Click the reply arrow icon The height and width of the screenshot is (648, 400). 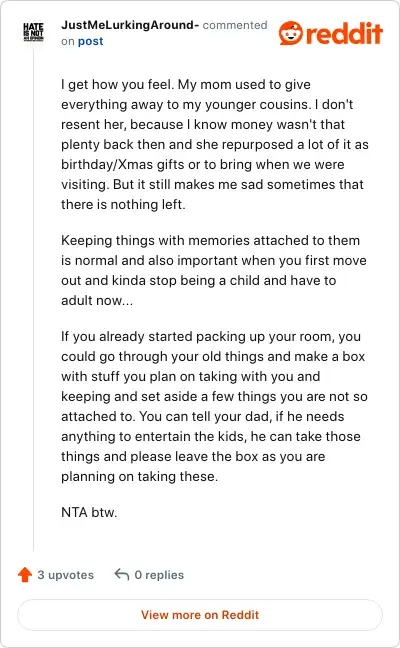121,574
